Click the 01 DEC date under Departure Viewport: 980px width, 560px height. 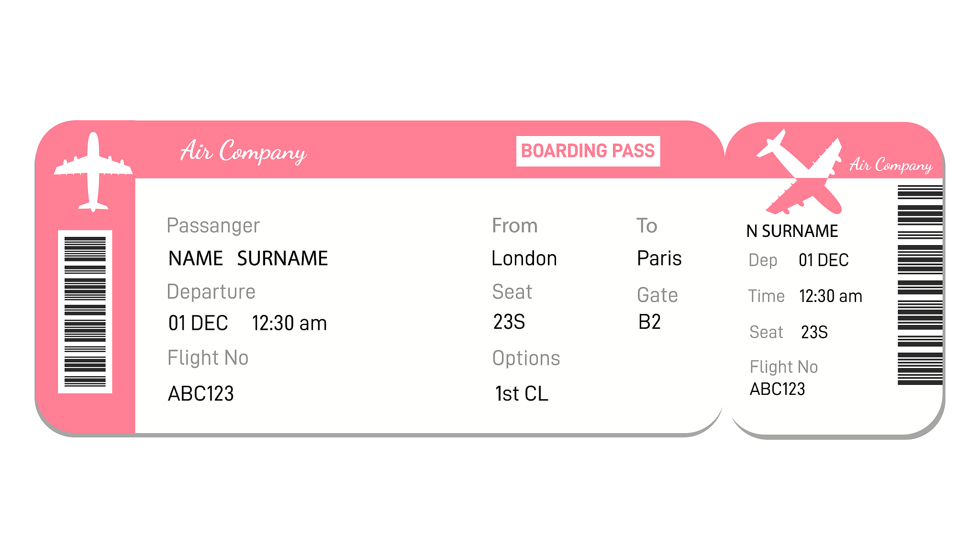point(198,323)
